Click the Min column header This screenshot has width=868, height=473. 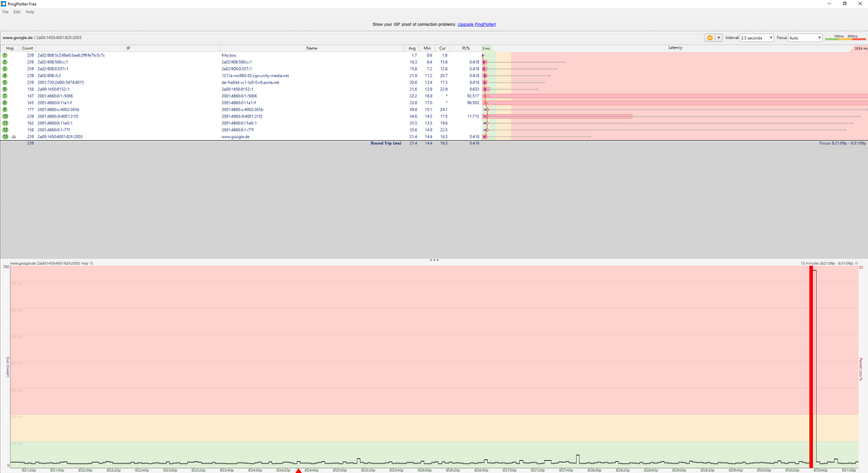pyautogui.click(x=427, y=48)
